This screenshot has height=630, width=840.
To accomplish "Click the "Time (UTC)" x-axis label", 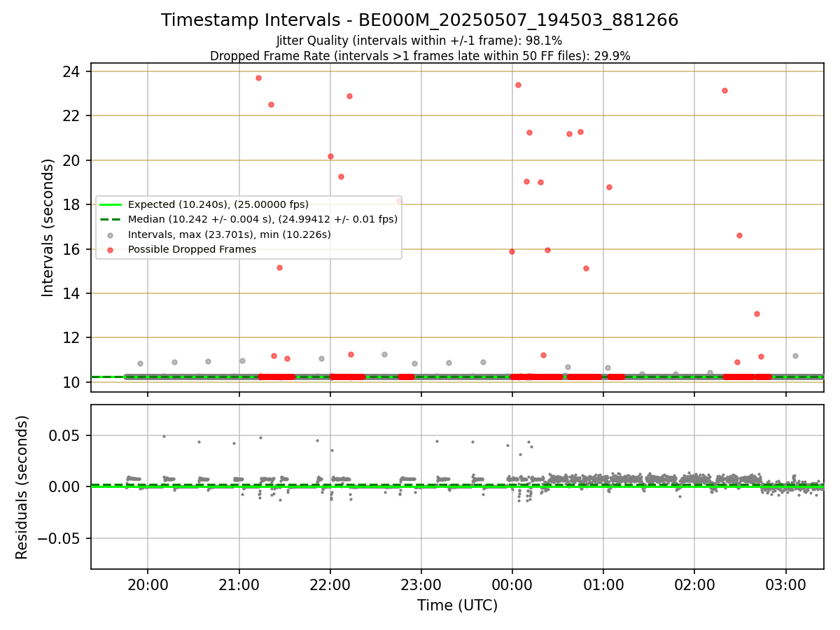I will (x=457, y=605).
